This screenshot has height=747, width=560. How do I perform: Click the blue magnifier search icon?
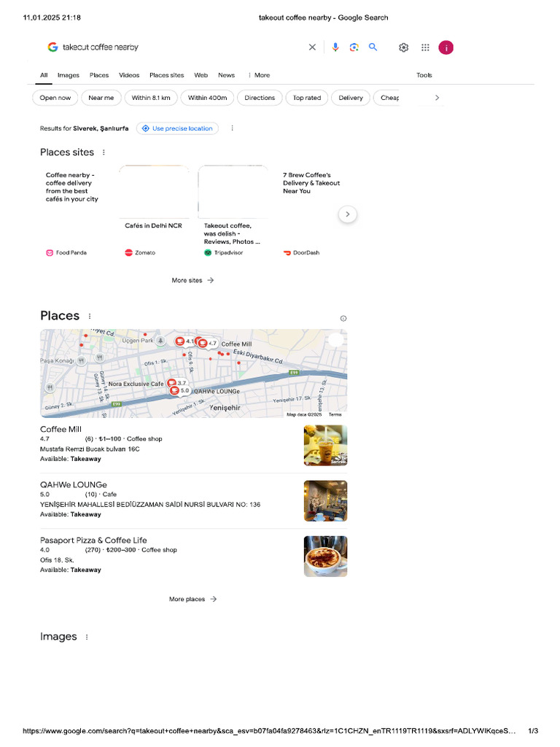[373, 47]
